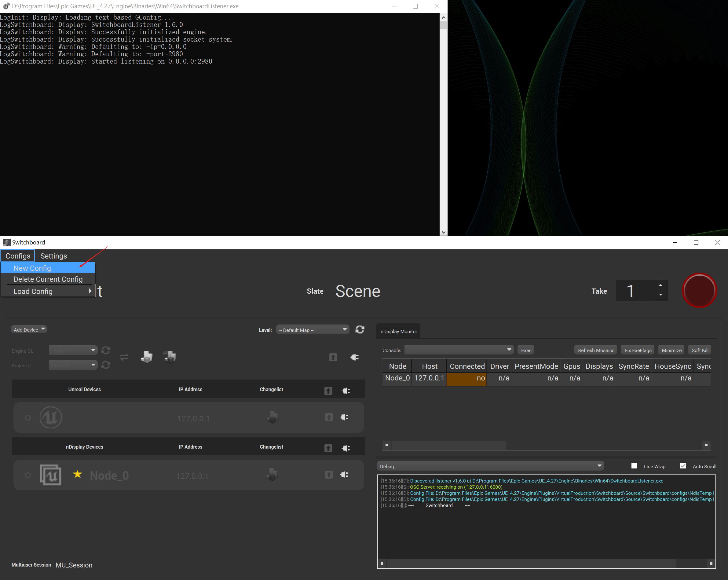Launch the Unreal device at 127.0.0.1
The height and width of the screenshot is (580, 728).
(x=328, y=417)
